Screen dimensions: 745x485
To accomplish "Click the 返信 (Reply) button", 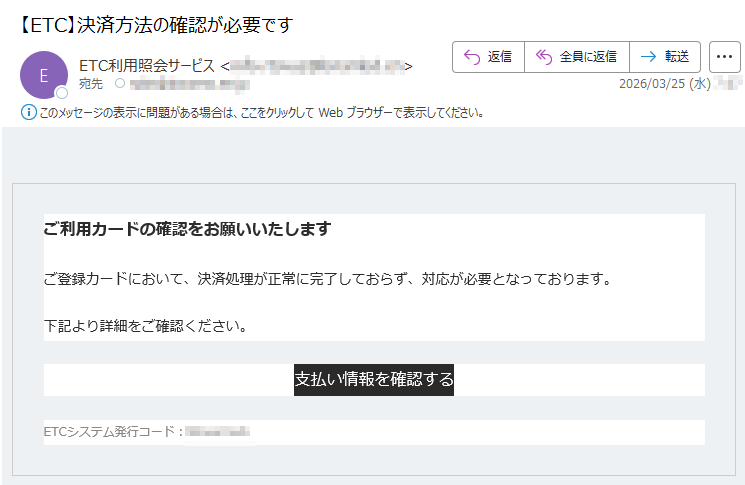I will (x=488, y=57).
